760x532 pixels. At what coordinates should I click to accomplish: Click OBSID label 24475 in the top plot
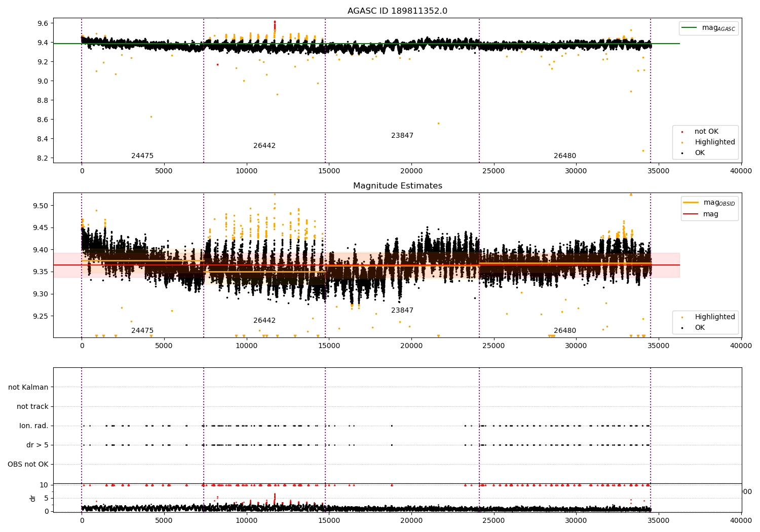pos(142,156)
